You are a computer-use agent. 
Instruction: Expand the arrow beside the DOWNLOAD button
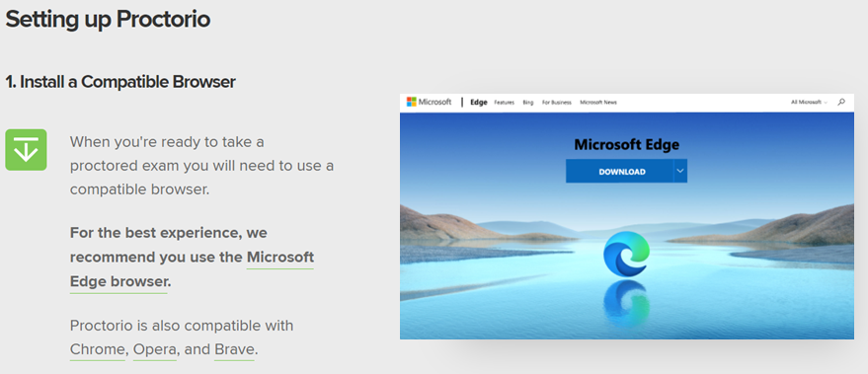[680, 171]
